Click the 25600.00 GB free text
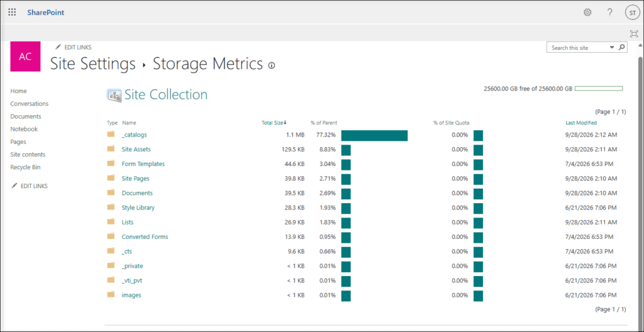This screenshot has width=644, height=332. pyautogui.click(x=528, y=88)
